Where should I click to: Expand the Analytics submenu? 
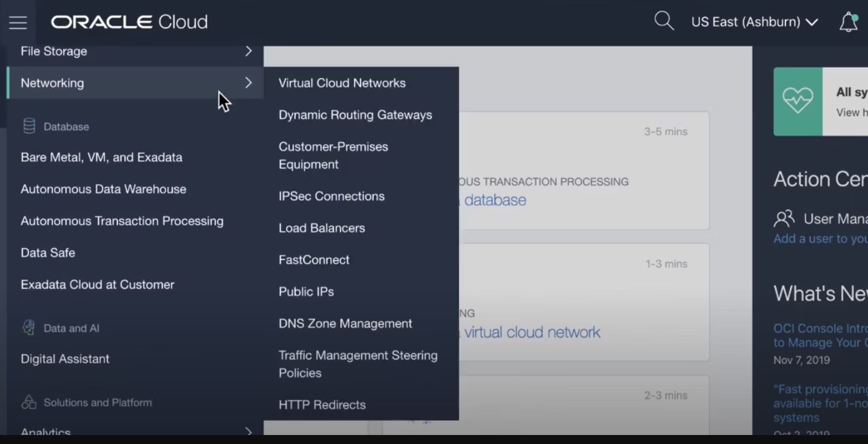(x=248, y=430)
